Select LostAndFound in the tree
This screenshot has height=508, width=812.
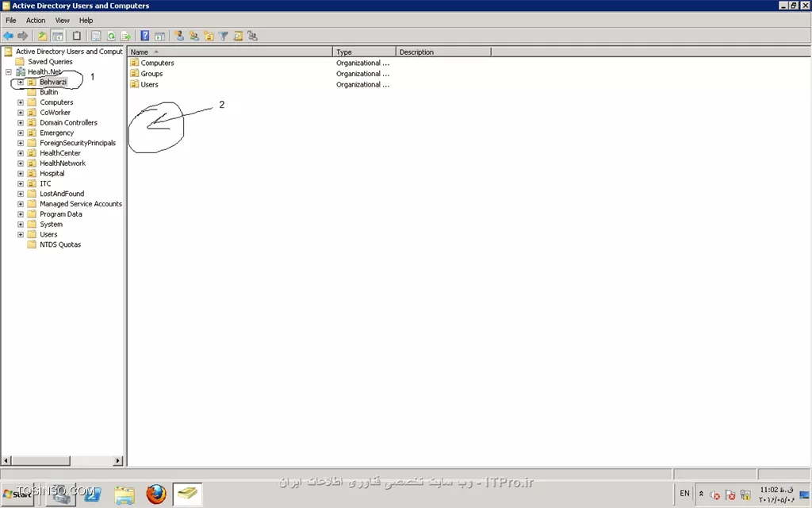click(x=62, y=194)
